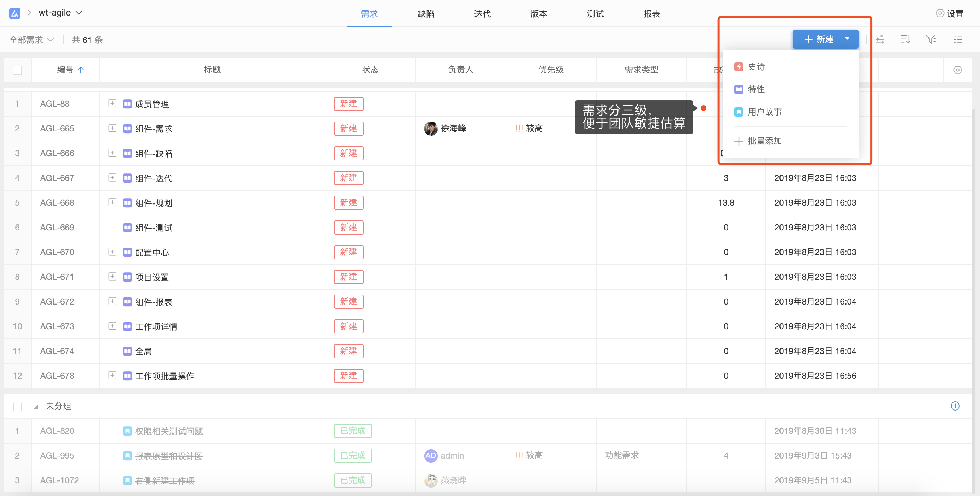Toggle the select-all checkbox in table header
The height and width of the screenshot is (496, 980).
point(18,70)
